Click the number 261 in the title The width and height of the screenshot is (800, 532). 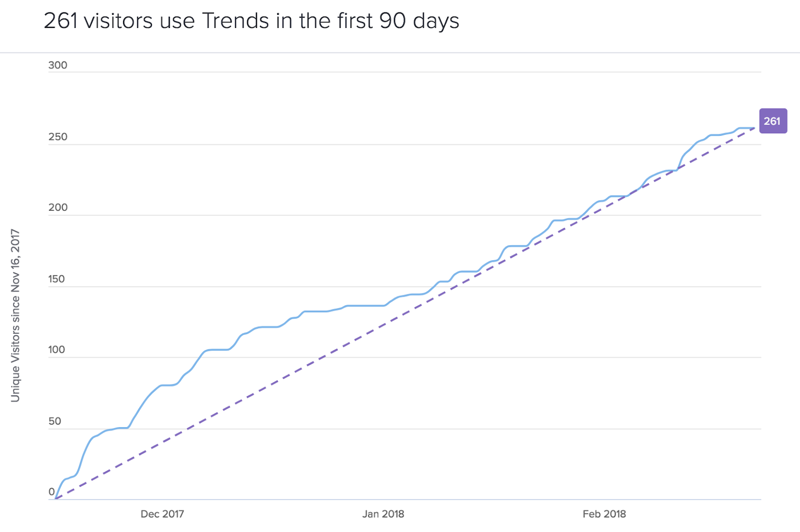point(60,21)
